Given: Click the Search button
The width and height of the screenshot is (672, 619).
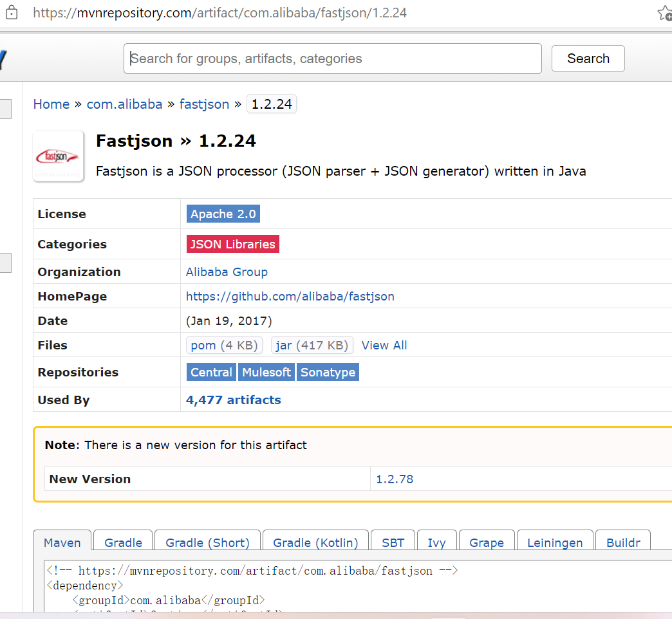Looking at the screenshot, I should 588,59.
